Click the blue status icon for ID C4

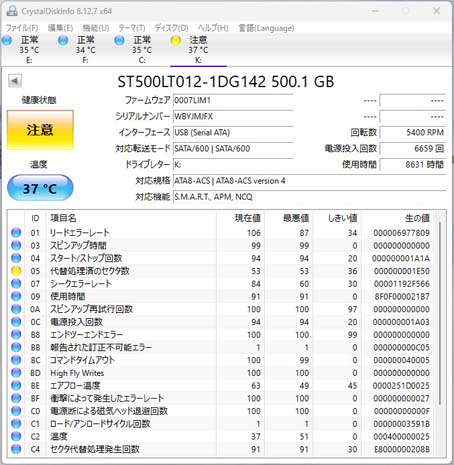(16, 449)
